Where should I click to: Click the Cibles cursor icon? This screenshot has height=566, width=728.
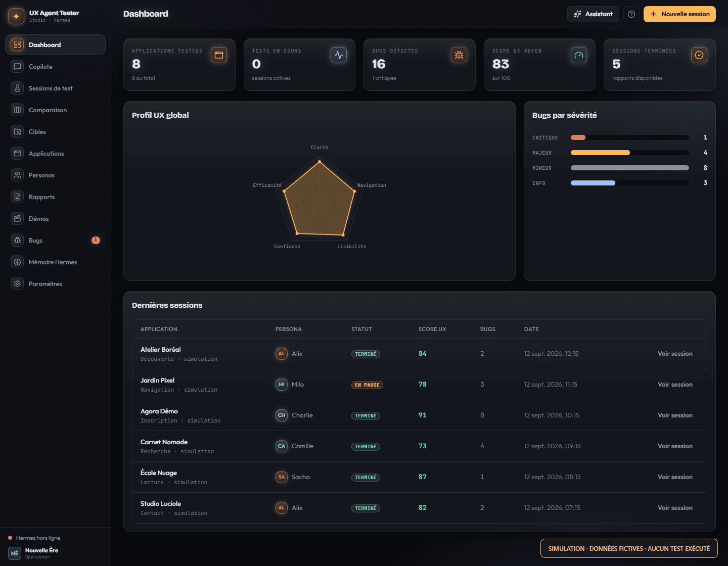tap(17, 131)
